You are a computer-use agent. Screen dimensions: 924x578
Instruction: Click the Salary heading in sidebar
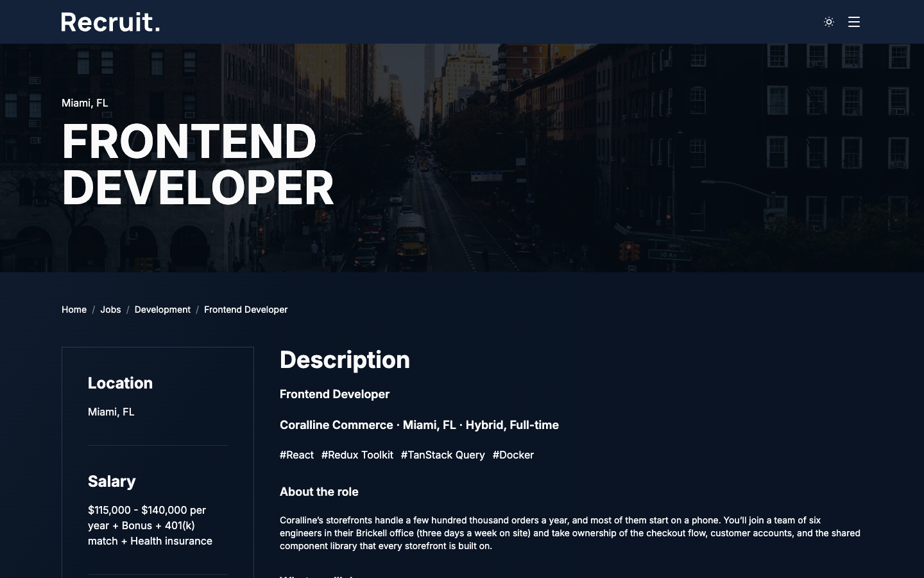click(x=112, y=481)
